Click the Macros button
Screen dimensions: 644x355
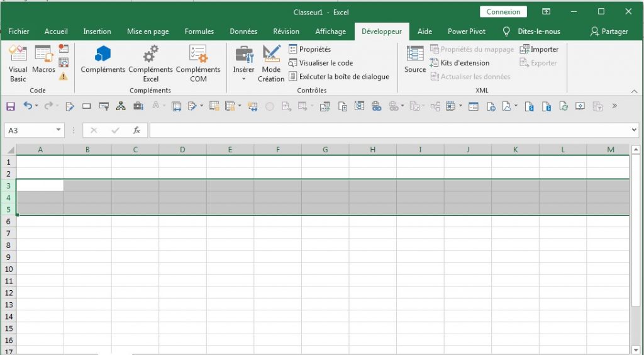point(43,60)
